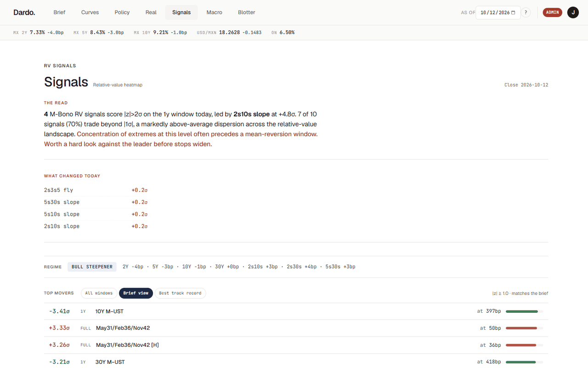Image resolution: width=588 pixels, height=368 pixels.
Task: Click the Close 2026-10-12 label
Action: pos(526,85)
